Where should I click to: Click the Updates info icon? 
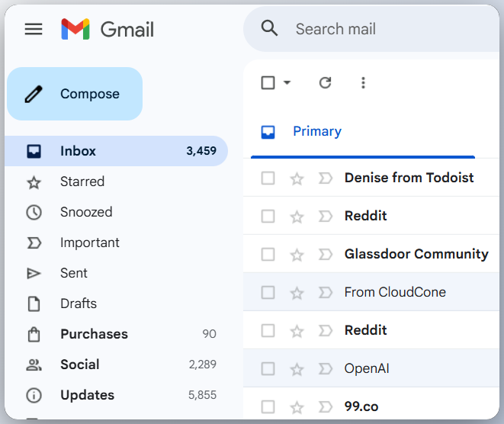tap(34, 395)
